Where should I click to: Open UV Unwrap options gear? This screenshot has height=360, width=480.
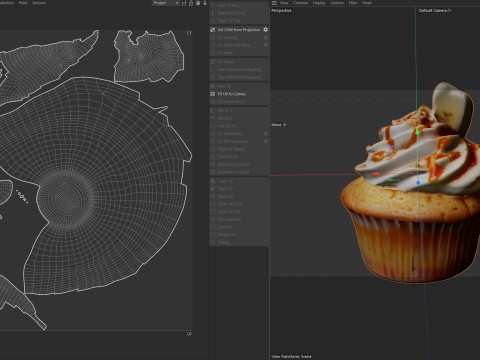click(x=266, y=37)
